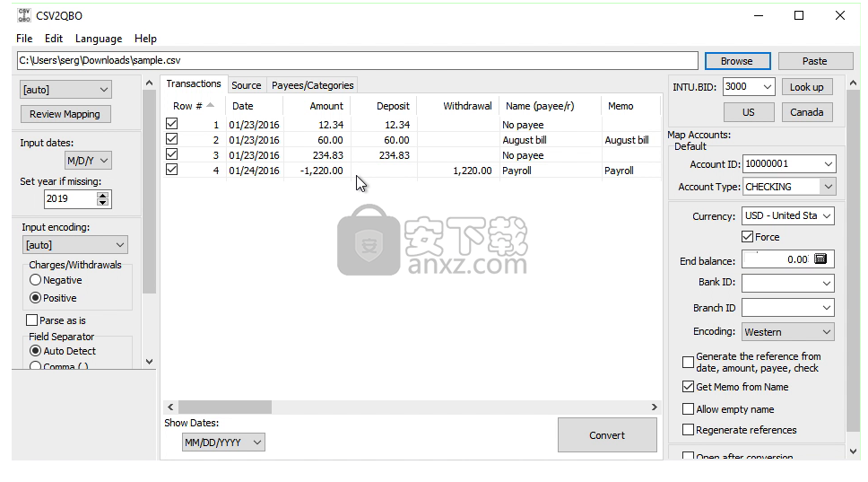Click the US button
The image size is (868, 482).
749,112
